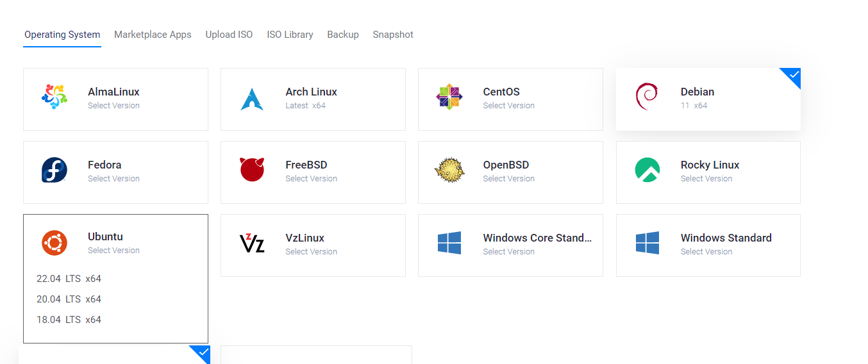Viewport: 868px width, 364px height.
Task: Switch to the ISO Library tab
Action: point(290,35)
